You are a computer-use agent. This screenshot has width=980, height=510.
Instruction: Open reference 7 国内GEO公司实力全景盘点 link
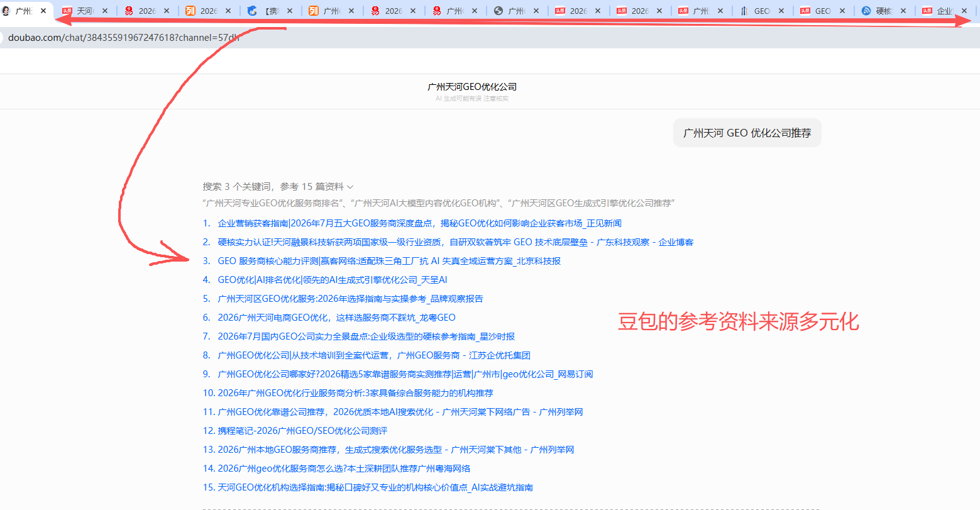[366, 336]
